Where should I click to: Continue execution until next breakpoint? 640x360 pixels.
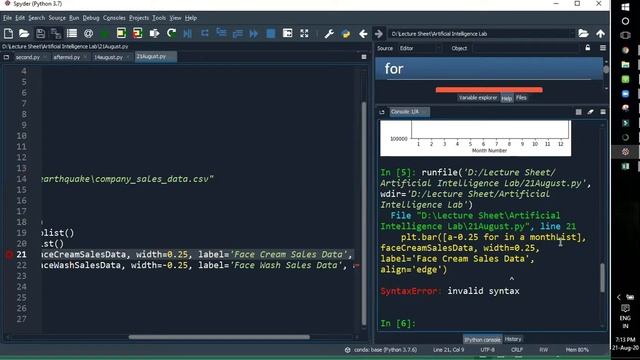(253, 33)
